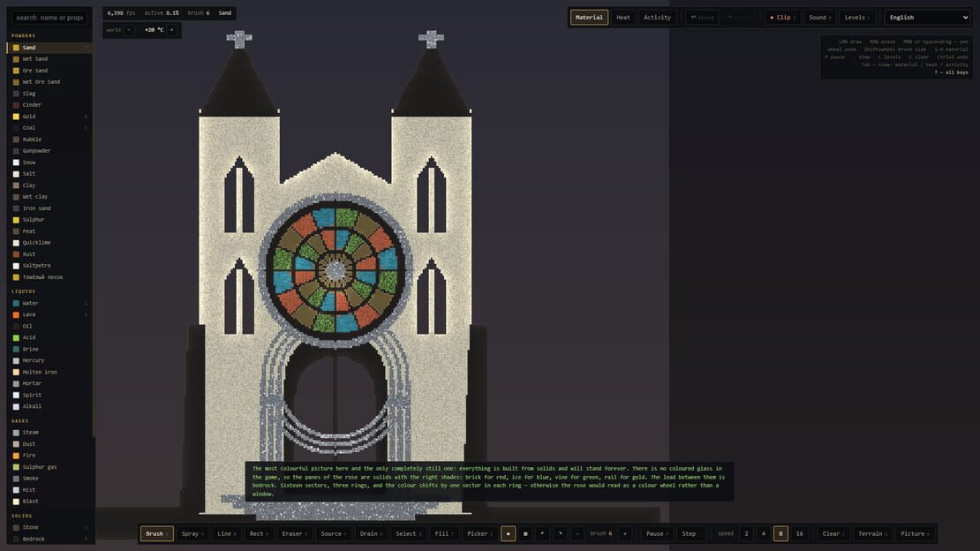
Task: Select the square brush shape icon
Action: [x=525, y=533]
